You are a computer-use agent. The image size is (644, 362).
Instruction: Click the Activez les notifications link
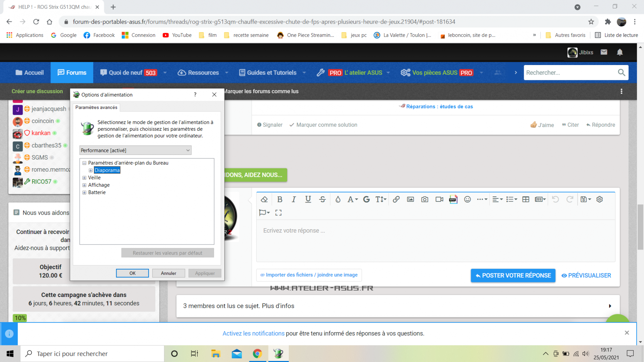(253, 334)
